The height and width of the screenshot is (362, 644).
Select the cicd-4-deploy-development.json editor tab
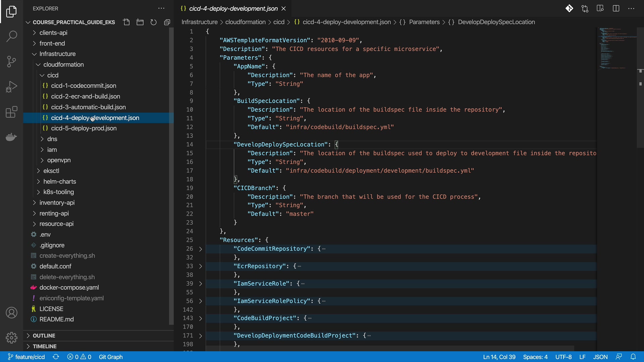tap(233, 8)
